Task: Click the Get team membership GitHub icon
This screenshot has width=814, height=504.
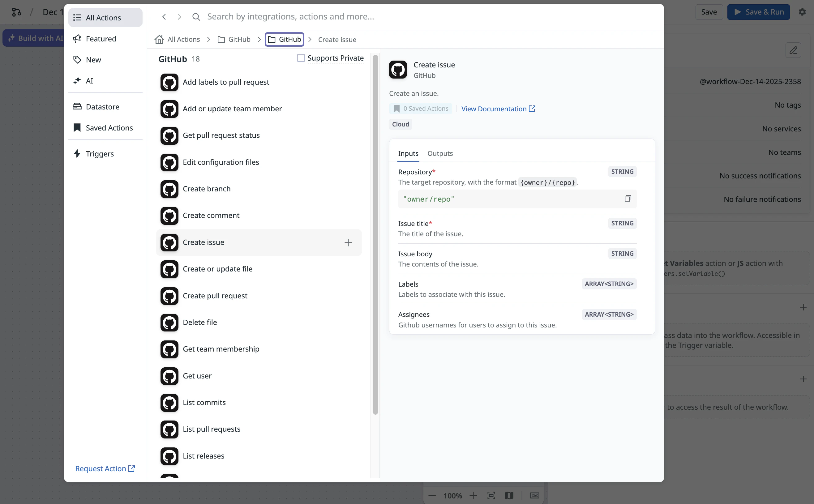Action: click(x=169, y=349)
